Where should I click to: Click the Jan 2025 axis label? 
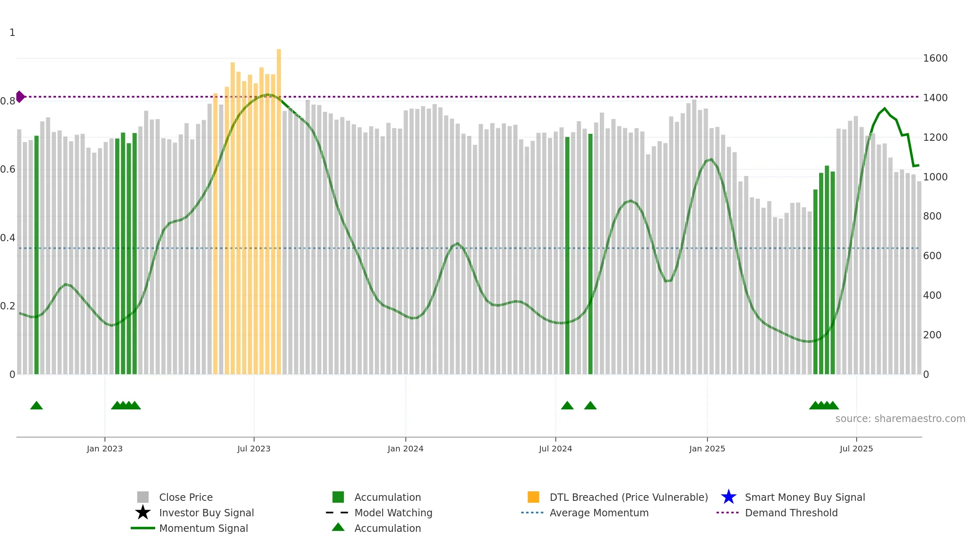tap(707, 449)
